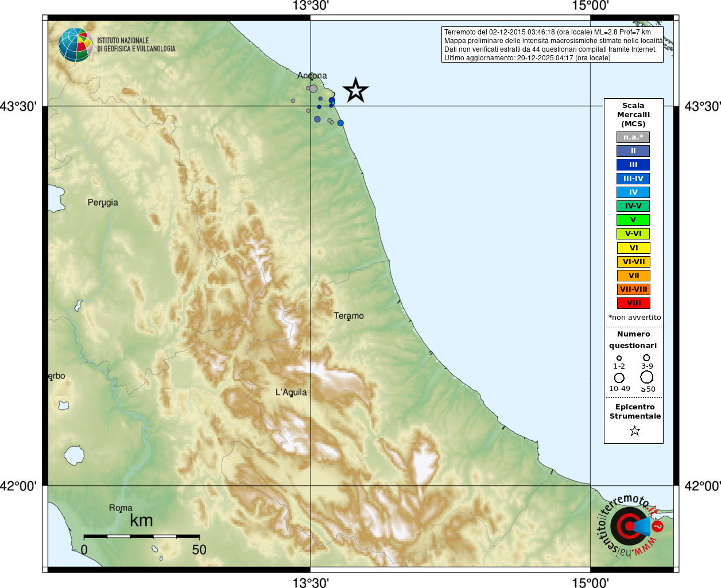Click the left 43°30' latitude label
Image resolution: width=721 pixels, height=588 pixels.
[x=18, y=106]
